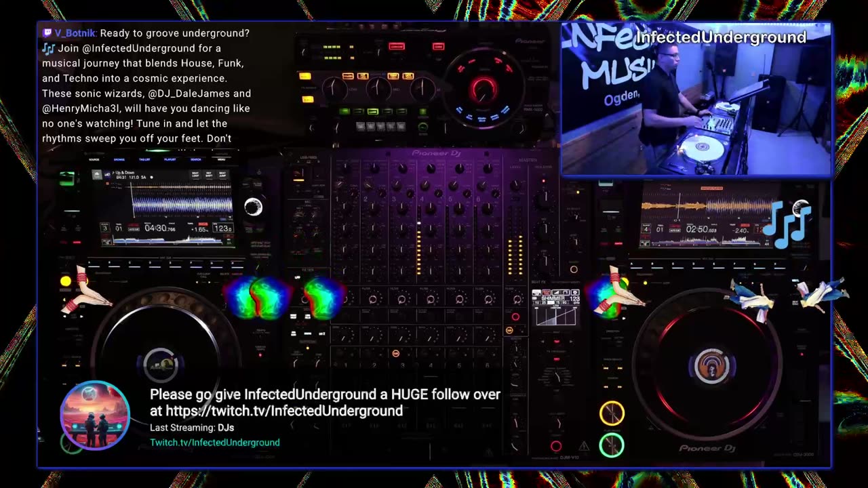The height and width of the screenshot is (488, 868).
Task: Open the PLAYLIST tab on left deck screen
Action: (x=170, y=159)
